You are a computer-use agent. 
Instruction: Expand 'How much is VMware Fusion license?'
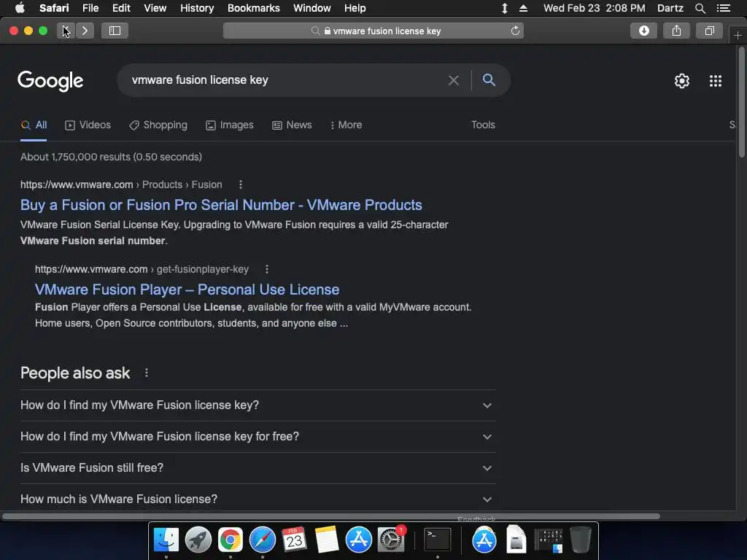click(x=258, y=499)
